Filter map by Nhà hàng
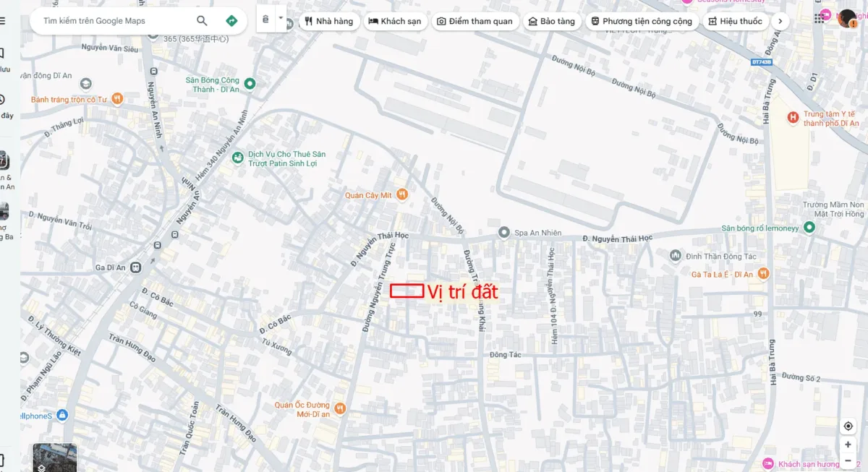Screen dimensions: 868x472 point(328,21)
